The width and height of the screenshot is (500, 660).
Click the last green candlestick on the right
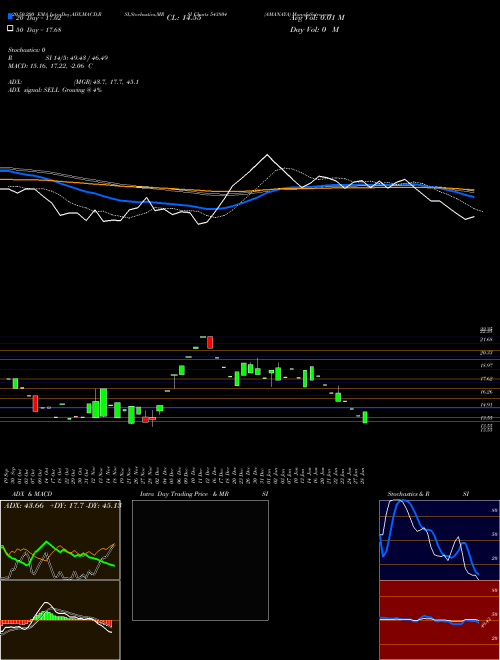pos(365,417)
